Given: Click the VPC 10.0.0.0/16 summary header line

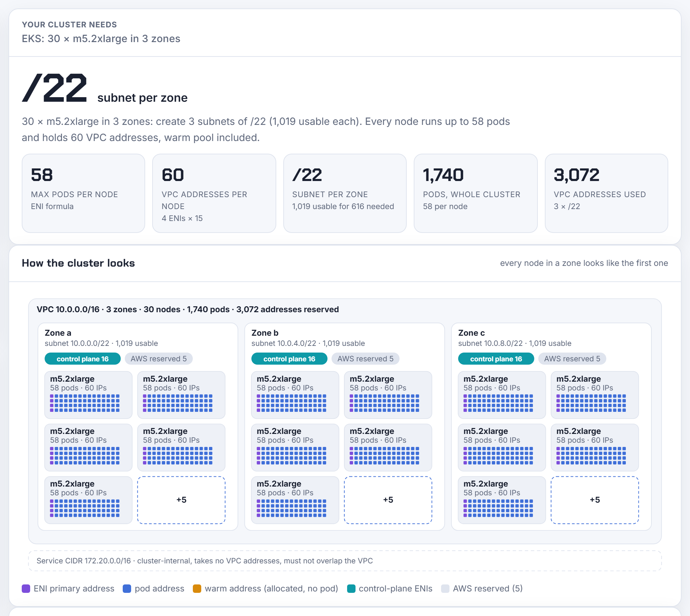Looking at the screenshot, I should pyautogui.click(x=188, y=309).
